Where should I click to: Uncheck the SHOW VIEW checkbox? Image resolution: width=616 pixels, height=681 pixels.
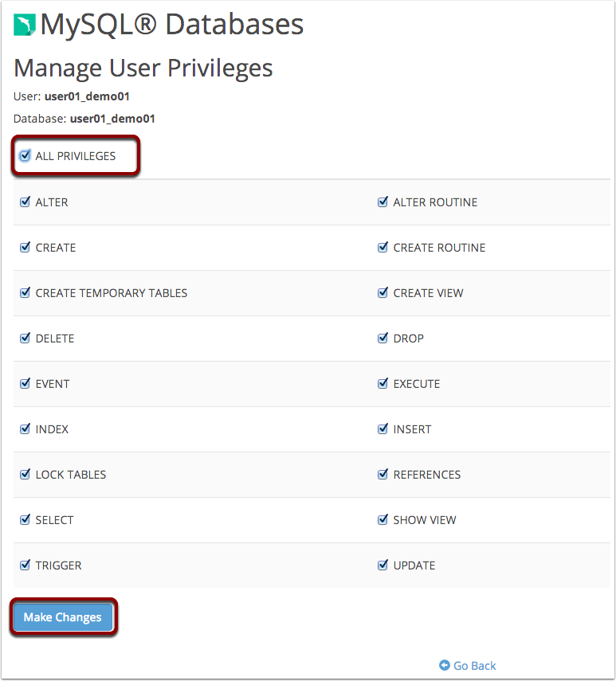click(383, 519)
